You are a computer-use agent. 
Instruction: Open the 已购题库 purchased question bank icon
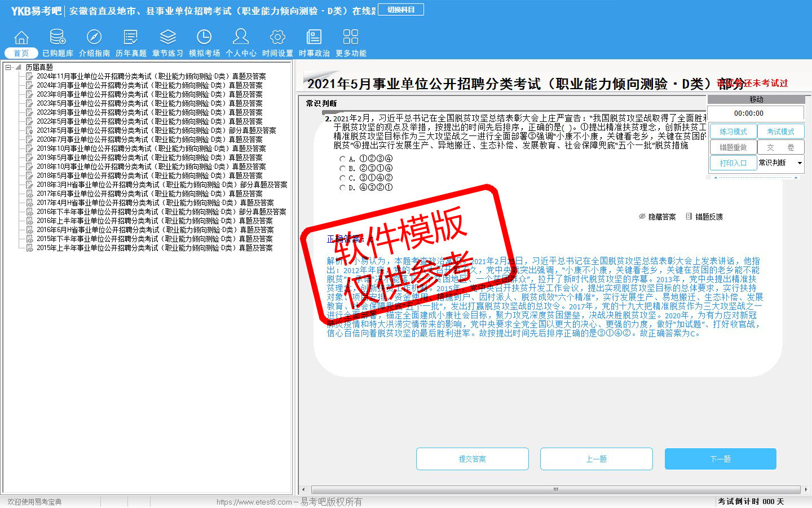point(58,38)
